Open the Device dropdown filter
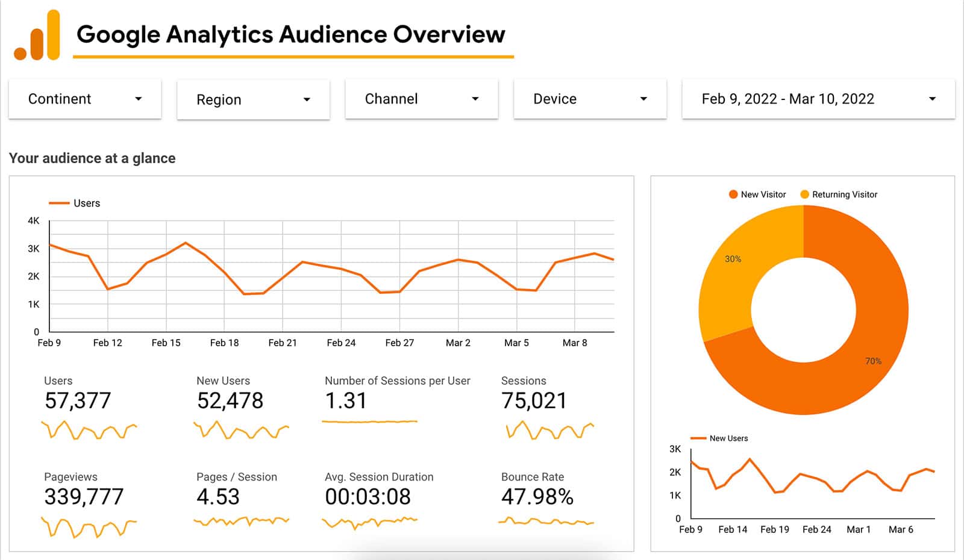The width and height of the screenshot is (964, 560). tap(590, 99)
